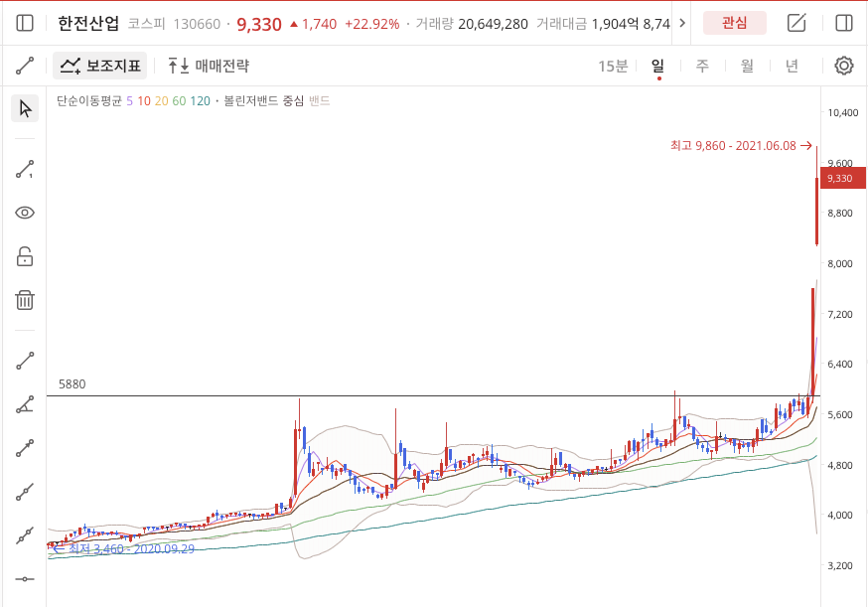Select the 60-period moving average label
This screenshot has width=868, height=607.
tap(179, 100)
